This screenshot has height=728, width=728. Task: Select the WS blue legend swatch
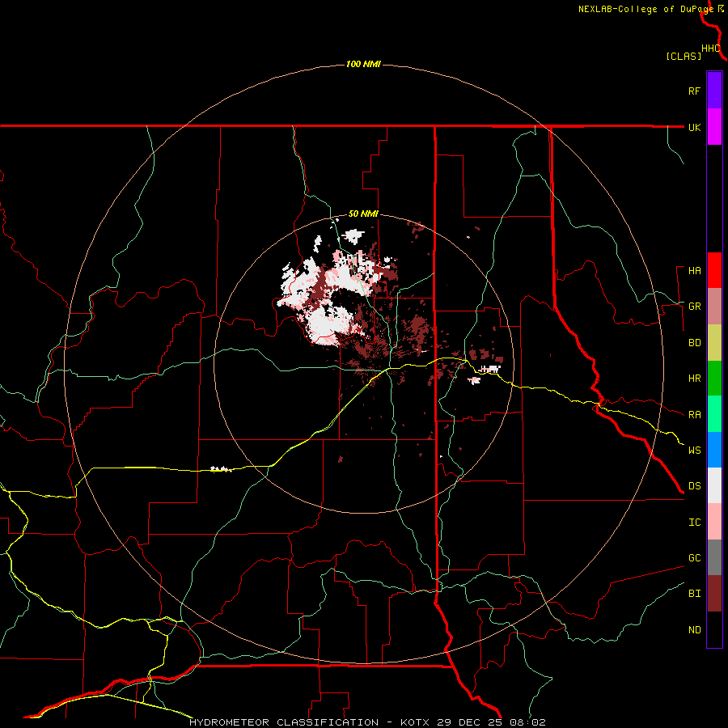[714, 450]
